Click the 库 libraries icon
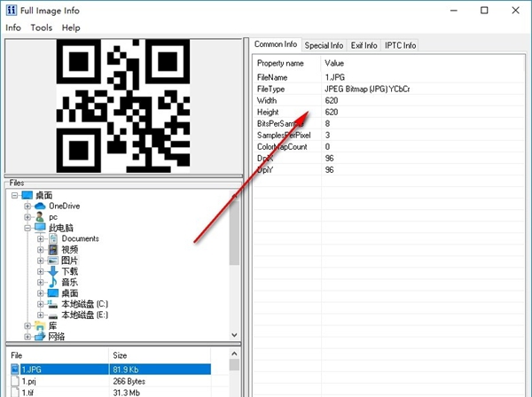Image resolution: width=532 pixels, height=397 pixels. click(x=40, y=326)
